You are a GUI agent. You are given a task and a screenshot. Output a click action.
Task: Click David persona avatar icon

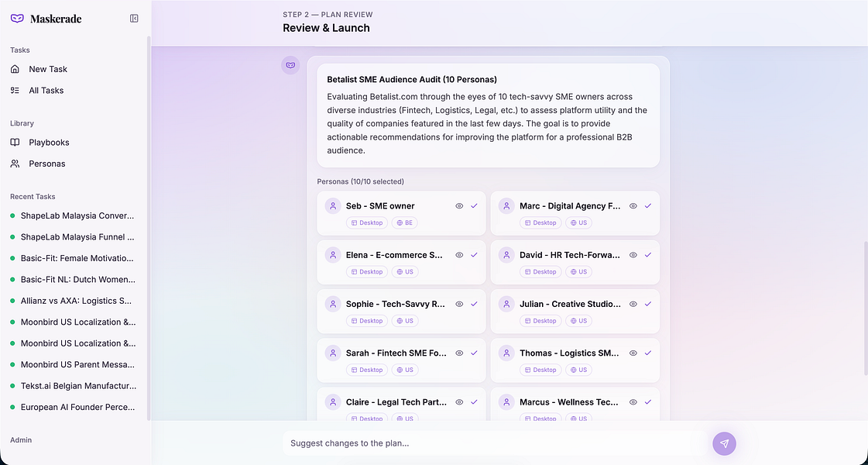pos(506,255)
